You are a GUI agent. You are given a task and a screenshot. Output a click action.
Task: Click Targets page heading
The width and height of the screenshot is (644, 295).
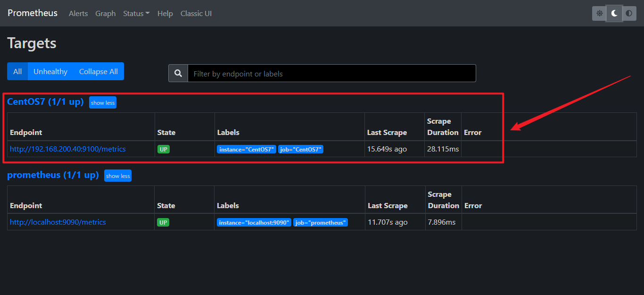point(32,43)
